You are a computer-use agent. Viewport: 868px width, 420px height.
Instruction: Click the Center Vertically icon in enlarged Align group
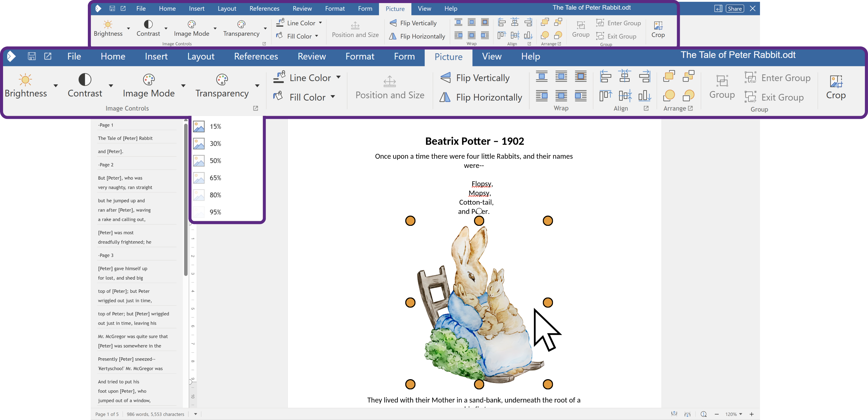[x=625, y=96]
